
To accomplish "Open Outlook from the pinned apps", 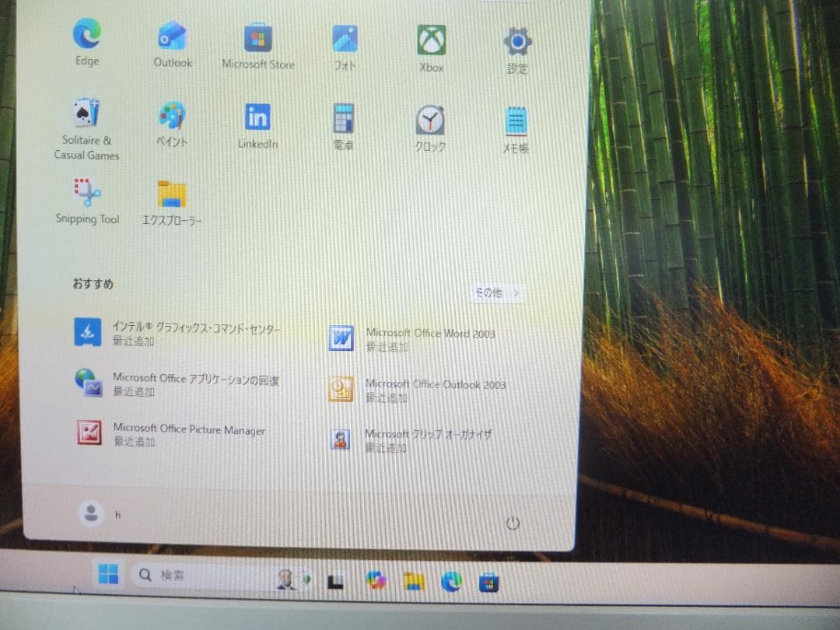I will (x=171, y=35).
